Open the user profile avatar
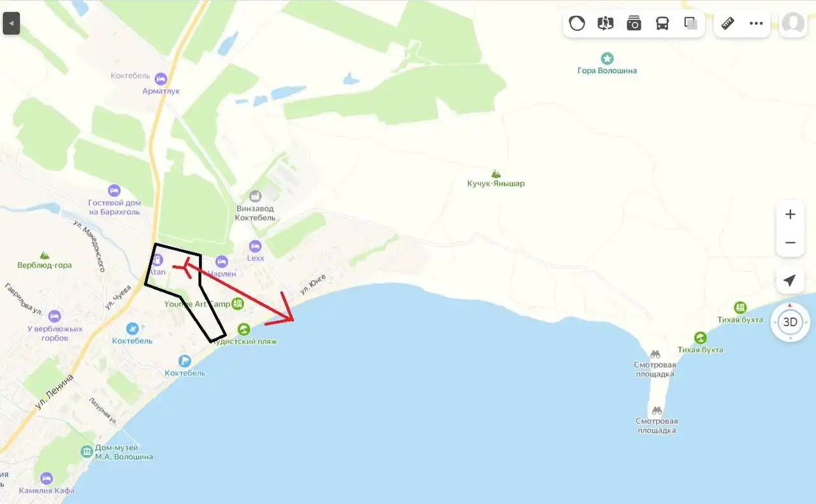Image resolution: width=816 pixels, height=504 pixels. tap(793, 24)
